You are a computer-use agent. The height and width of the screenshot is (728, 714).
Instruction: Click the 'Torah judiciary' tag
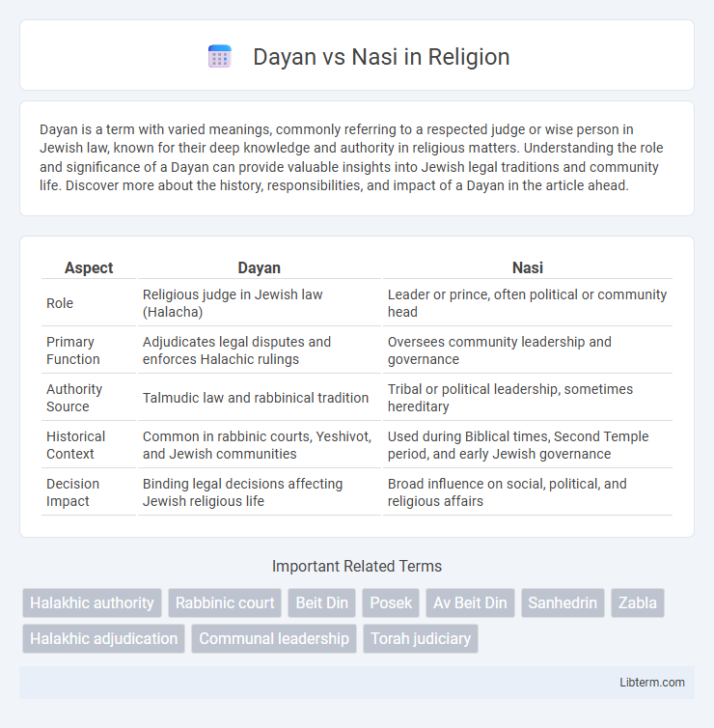(421, 638)
